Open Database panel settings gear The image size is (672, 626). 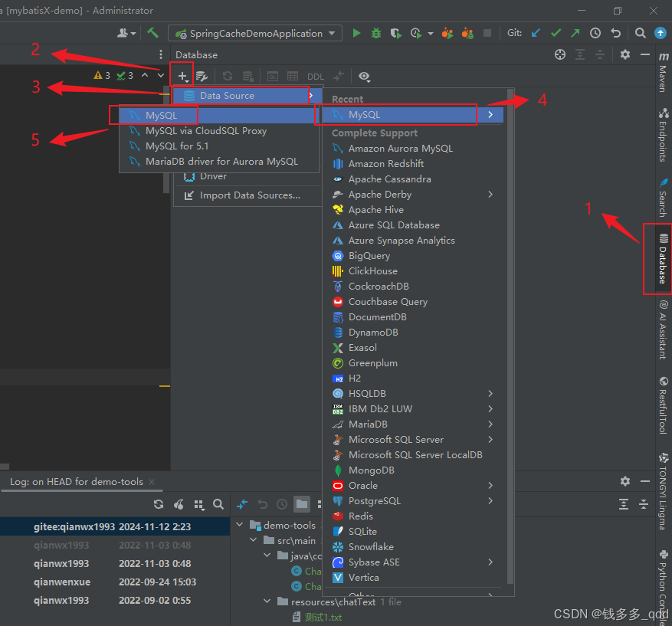(x=624, y=54)
